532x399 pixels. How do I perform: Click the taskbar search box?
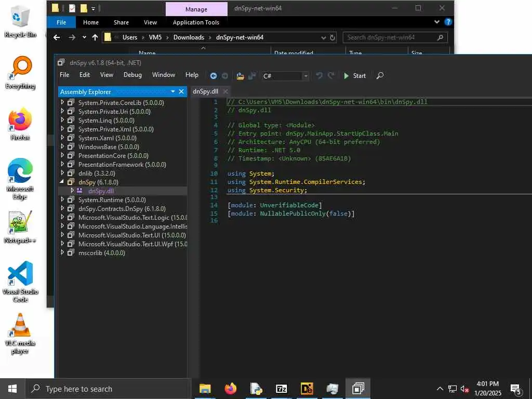click(108, 389)
